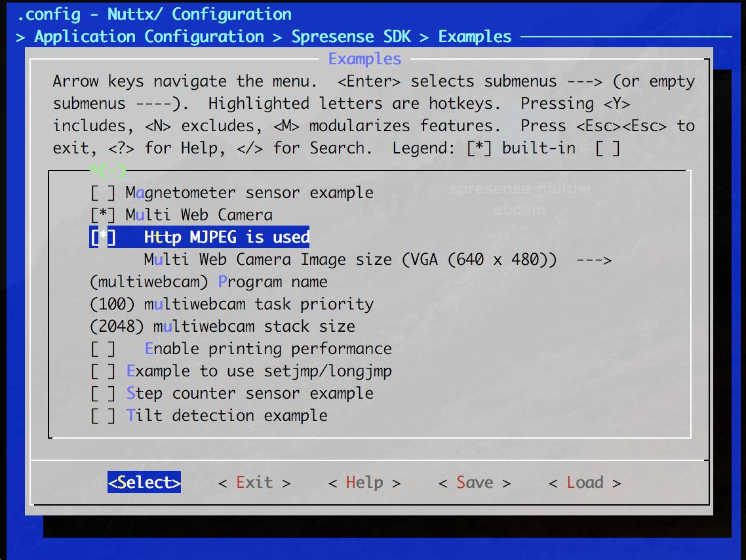Save the current configuration

click(x=473, y=482)
